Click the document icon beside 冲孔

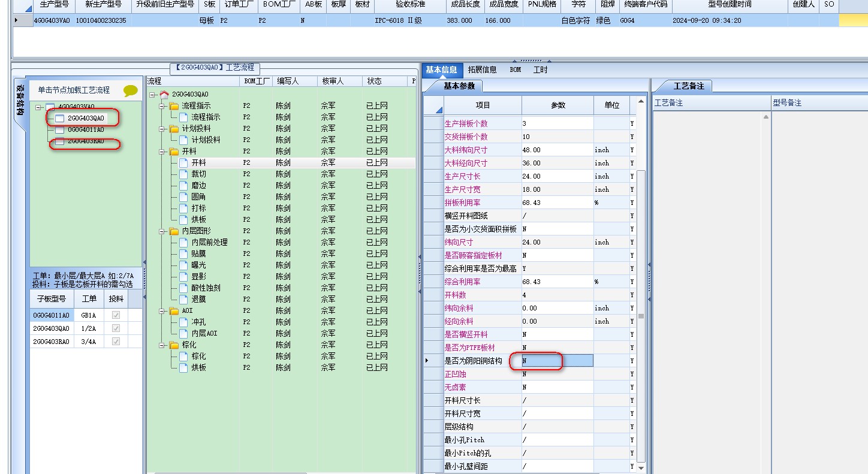[x=183, y=322]
